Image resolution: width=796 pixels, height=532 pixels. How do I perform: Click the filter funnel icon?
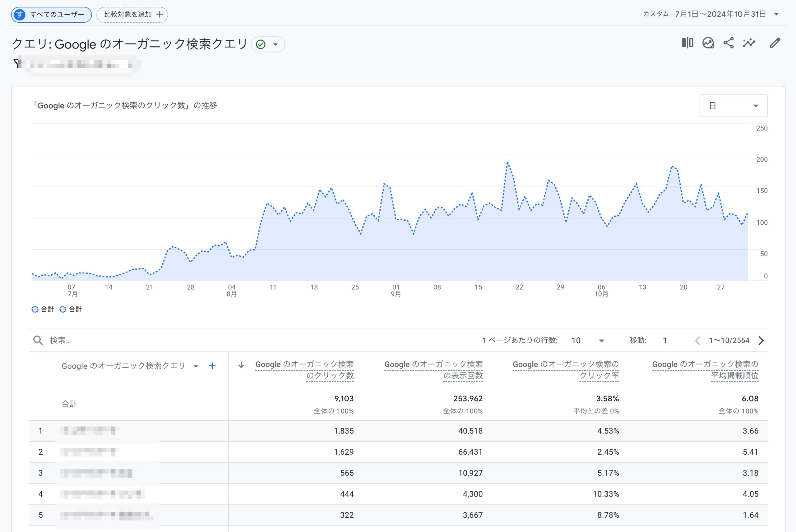(x=16, y=63)
